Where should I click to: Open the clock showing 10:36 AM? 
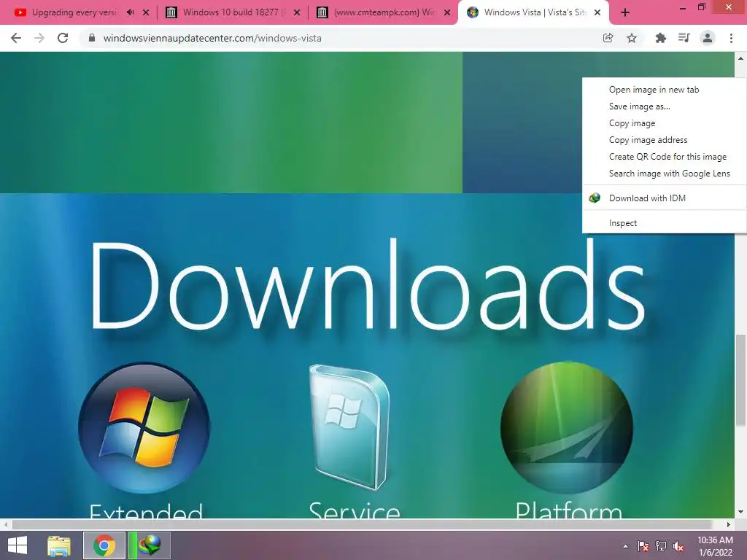[715, 545]
